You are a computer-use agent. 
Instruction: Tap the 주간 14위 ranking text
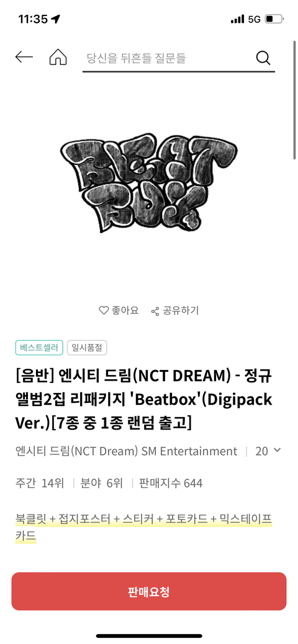coord(40,483)
